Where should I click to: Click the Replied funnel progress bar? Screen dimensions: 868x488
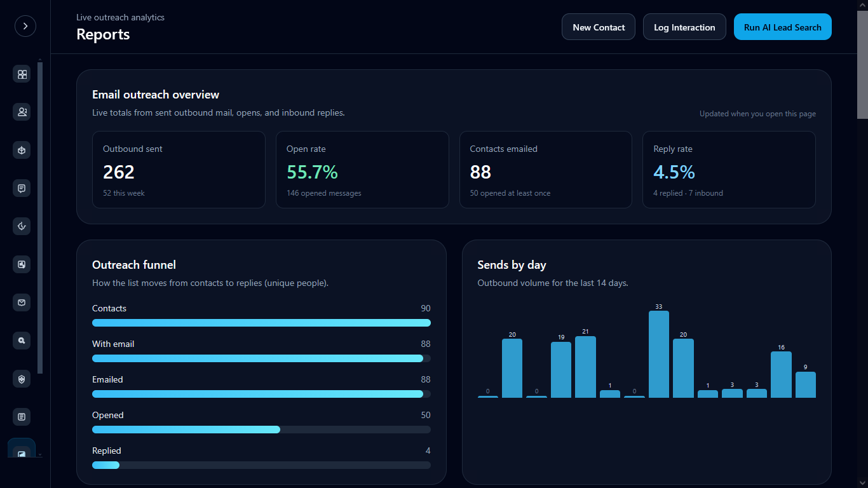(261, 465)
